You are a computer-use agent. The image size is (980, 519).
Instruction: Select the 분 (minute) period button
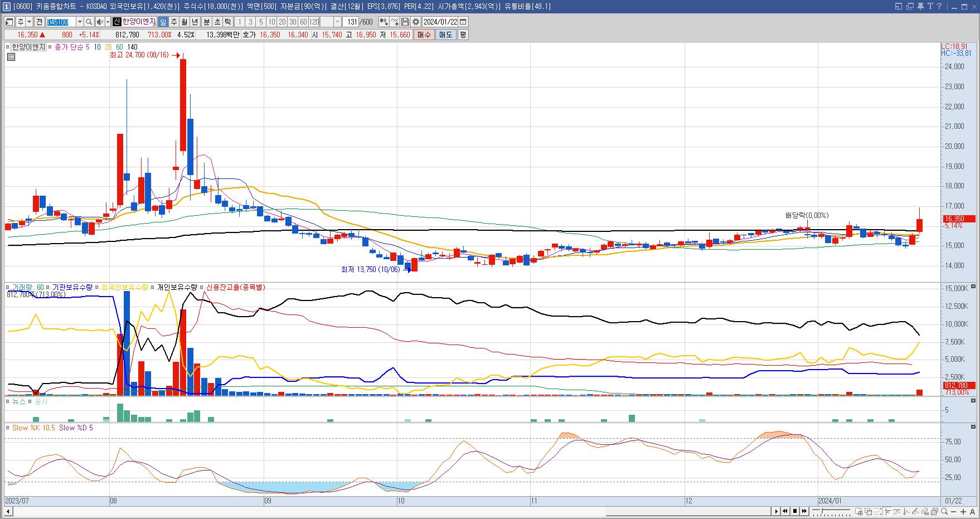click(206, 22)
